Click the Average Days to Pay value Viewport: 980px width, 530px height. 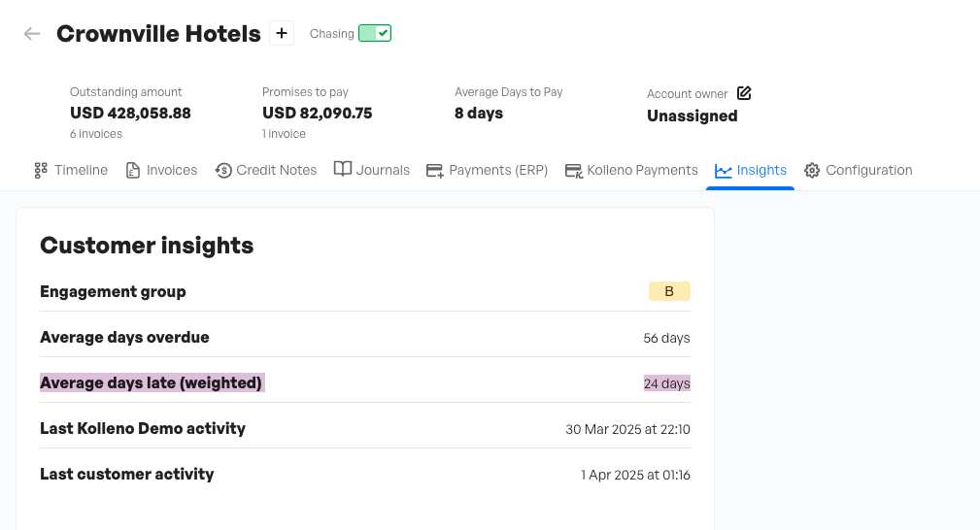pos(479,113)
